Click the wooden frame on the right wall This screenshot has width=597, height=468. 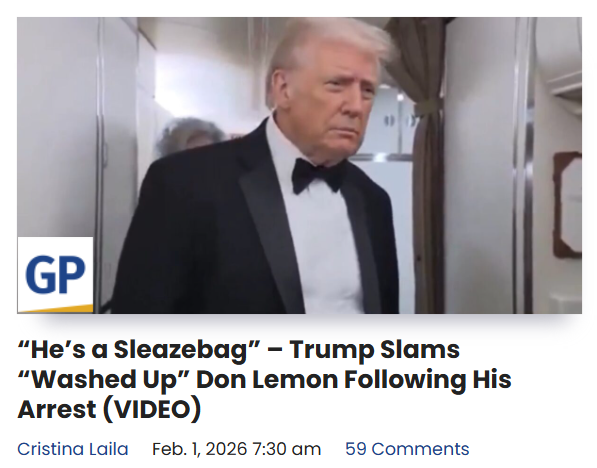(x=567, y=204)
